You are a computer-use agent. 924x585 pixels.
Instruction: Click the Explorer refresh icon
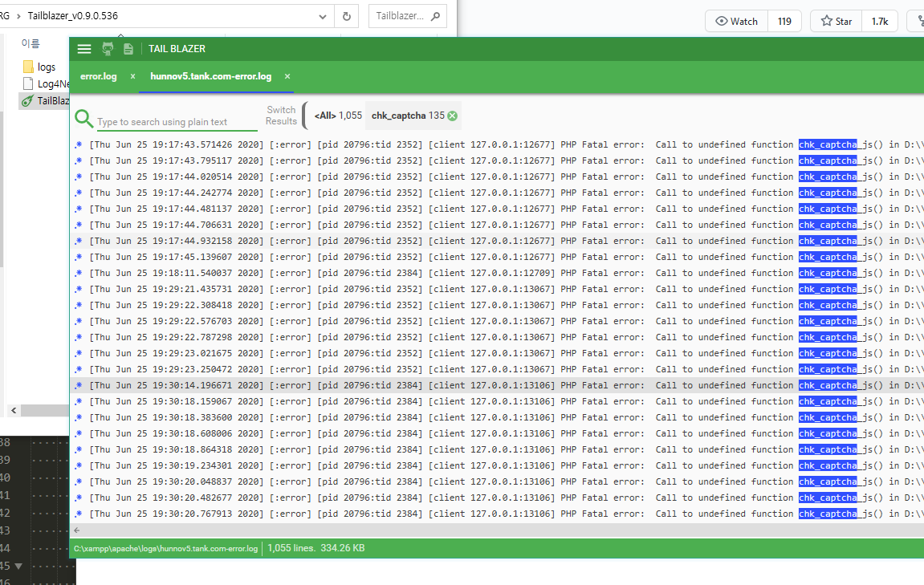coord(347,16)
